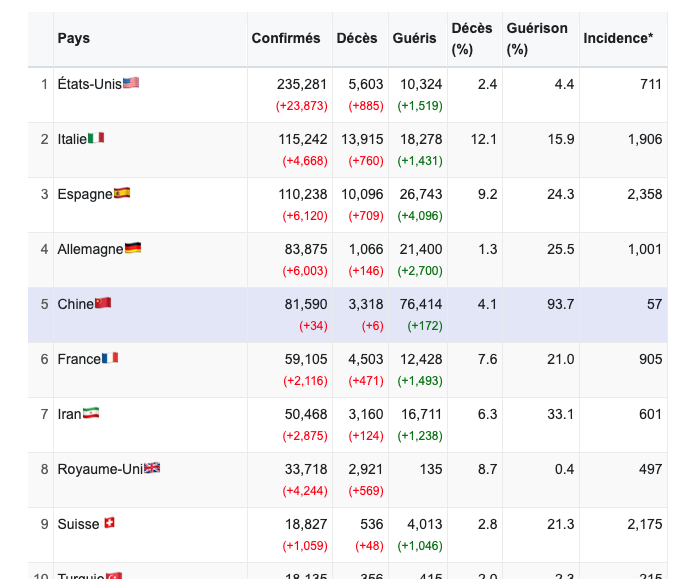The image size is (677, 579).
Task: Select the Allemagne country name
Action: 91,249
